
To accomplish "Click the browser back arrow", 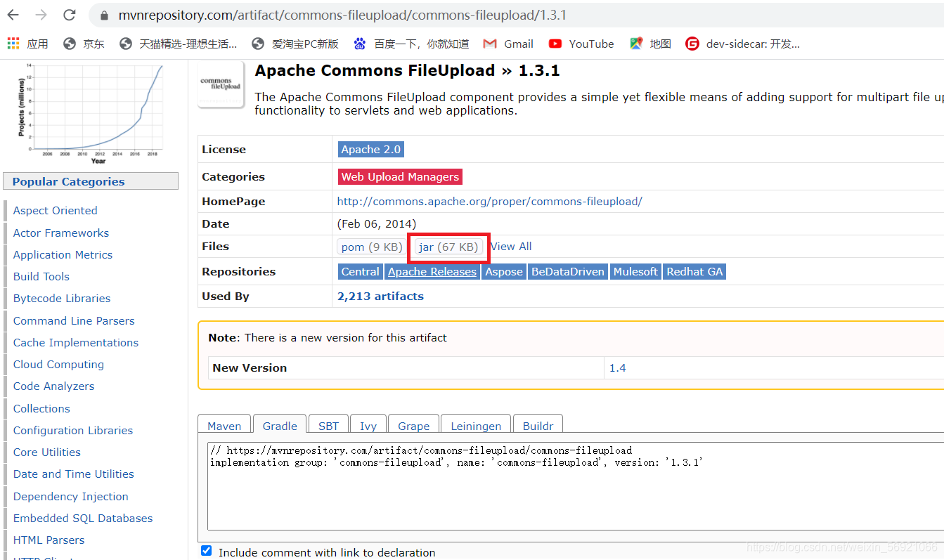I will tap(13, 15).
